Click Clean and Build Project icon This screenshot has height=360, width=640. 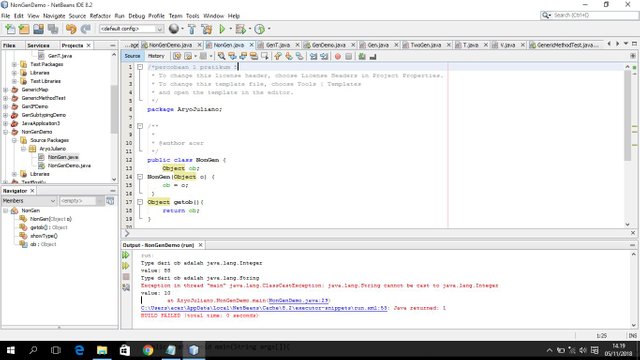[x=207, y=29]
